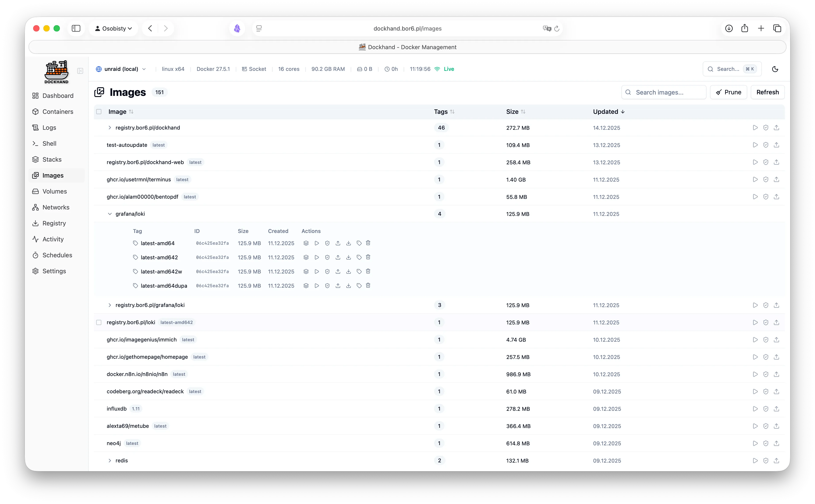This screenshot has height=504, width=815.
Task: Delete the latest-amd64dupa tag with the trash icon
Action: (368, 285)
